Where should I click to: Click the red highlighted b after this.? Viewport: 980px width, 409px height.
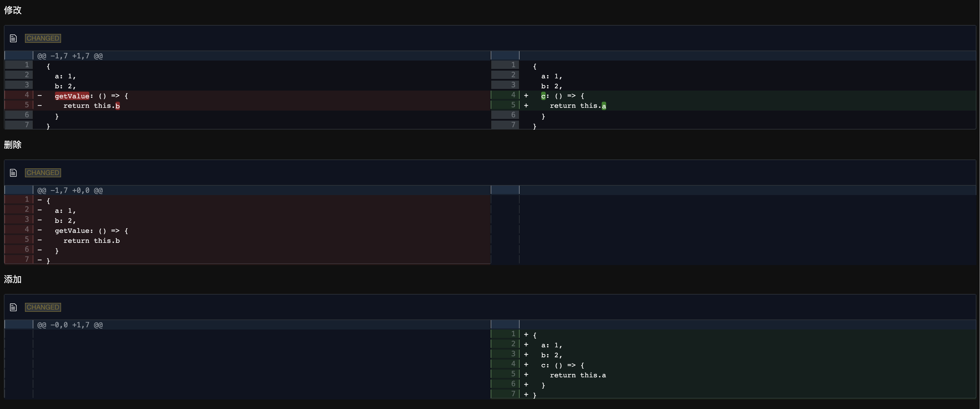[118, 106]
